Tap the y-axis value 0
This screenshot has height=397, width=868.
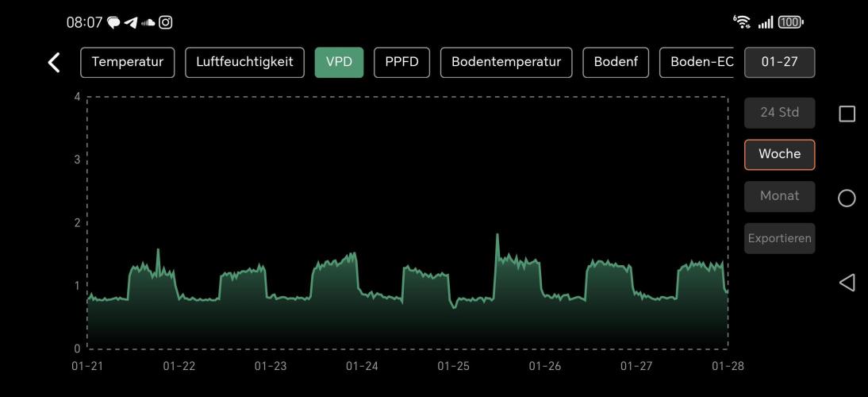pos(77,349)
